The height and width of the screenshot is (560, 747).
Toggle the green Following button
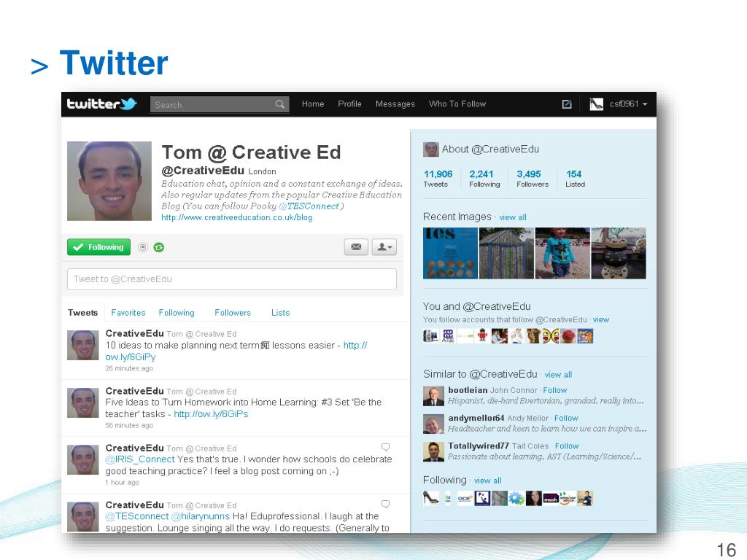pyautogui.click(x=98, y=246)
